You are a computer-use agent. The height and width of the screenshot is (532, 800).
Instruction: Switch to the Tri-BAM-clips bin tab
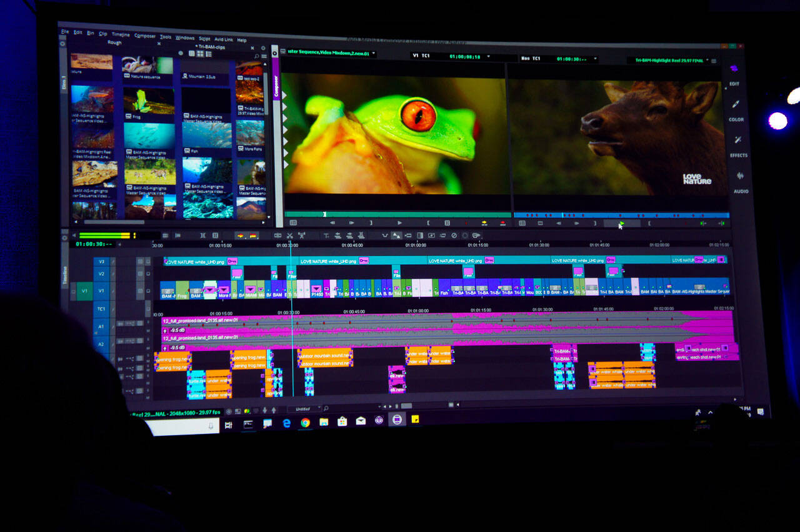(x=211, y=47)
